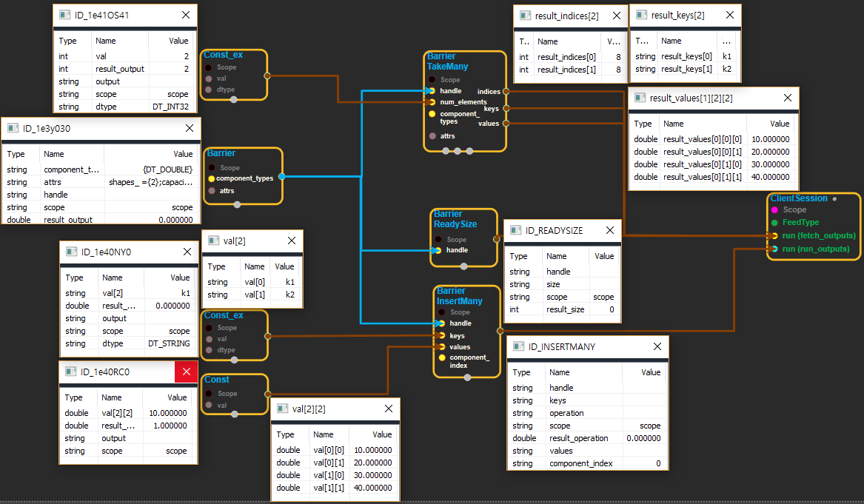This screenshot has width=864, height=504.
Task: Click the values output port on BarrierTakeMany
Action: pos(506,124)
